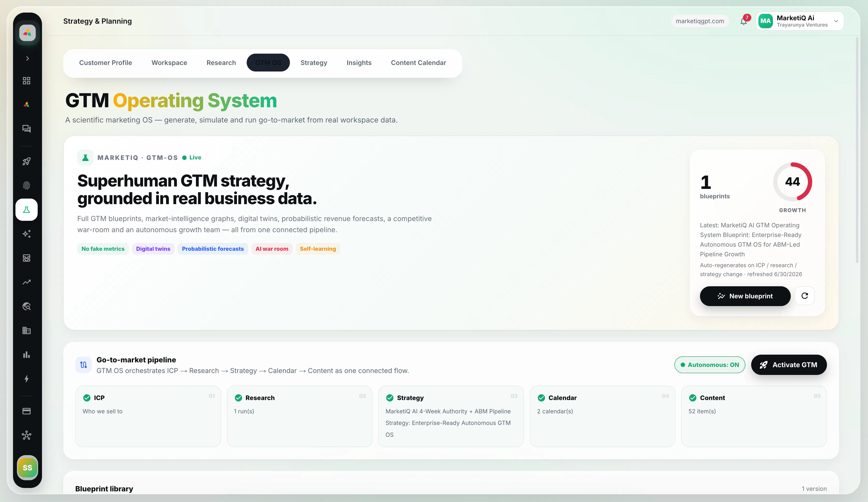The height and width of the screenshot is (502, 868).
Task: Click the SS user avatar in sidebar
Action: pos(27,467)
